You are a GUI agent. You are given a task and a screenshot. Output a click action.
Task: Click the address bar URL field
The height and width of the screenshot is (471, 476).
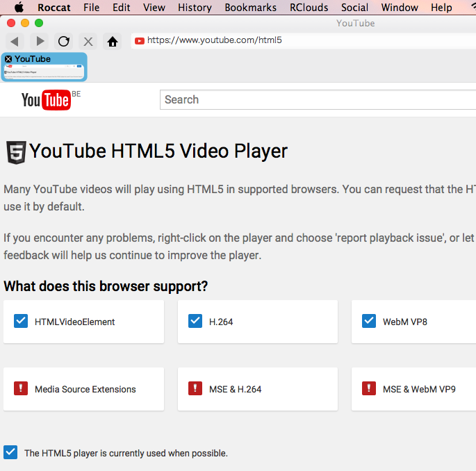(304, 41)
